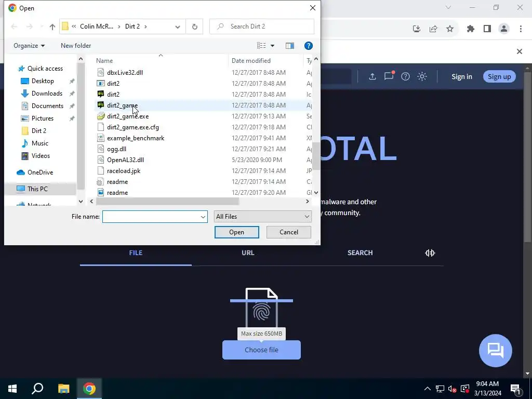Open the view options dropdown arrow

(x=272, y=46)
